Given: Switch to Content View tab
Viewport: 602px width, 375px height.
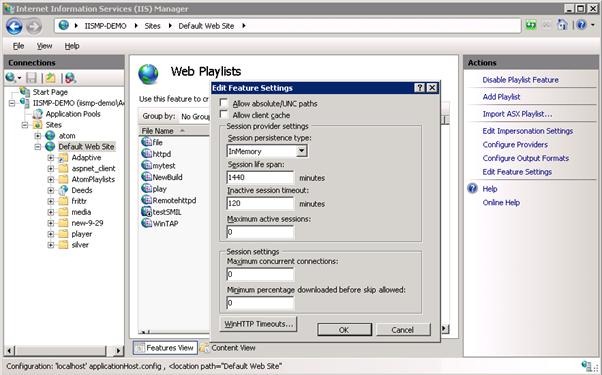Looking at the screenshot, I should click(x=228, y=348).
